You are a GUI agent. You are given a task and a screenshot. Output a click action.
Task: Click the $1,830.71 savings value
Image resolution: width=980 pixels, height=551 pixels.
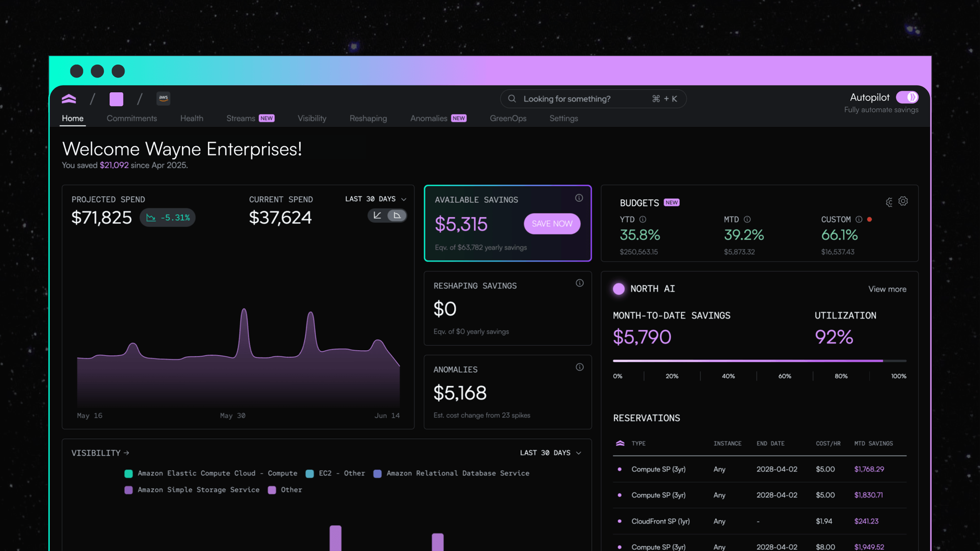pyautogui.click(x=869, y=495)
